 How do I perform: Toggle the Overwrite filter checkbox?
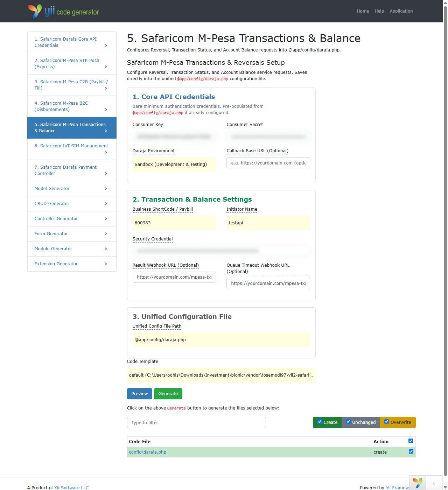pyautogui.click(x=386, y=422)
